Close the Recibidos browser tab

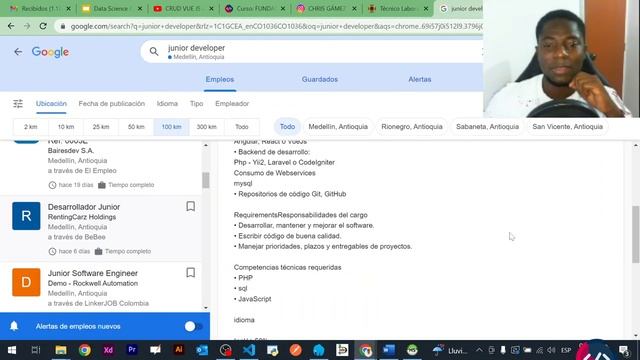pyautogui.click(x=68, y=9)
